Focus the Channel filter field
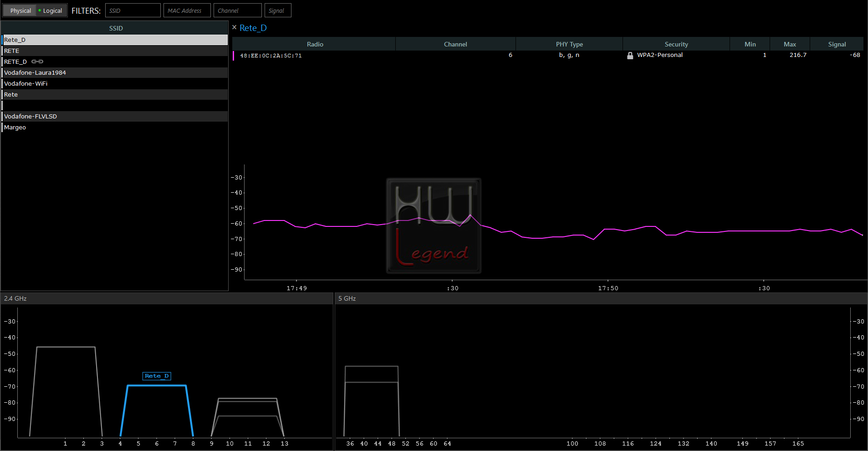868x451 pixels. pyautogui.click(x=237, y=10)
